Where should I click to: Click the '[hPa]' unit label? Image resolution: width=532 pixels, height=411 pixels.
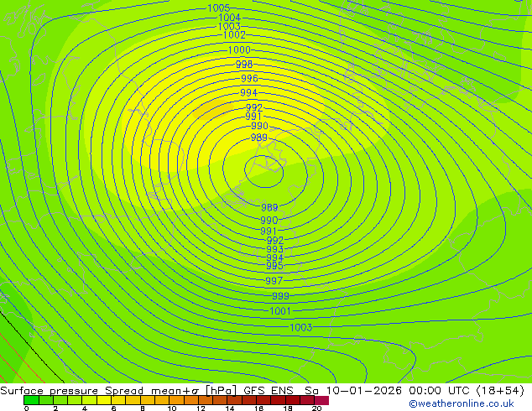221,391
